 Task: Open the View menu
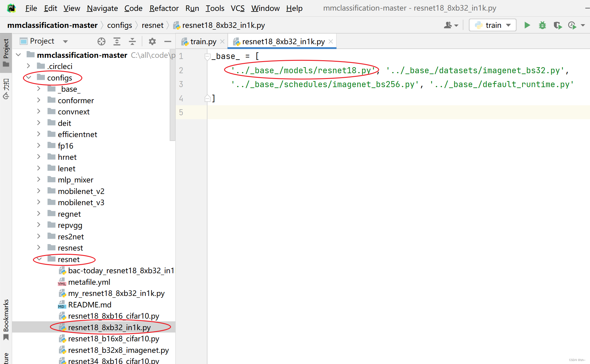point(72,8)
